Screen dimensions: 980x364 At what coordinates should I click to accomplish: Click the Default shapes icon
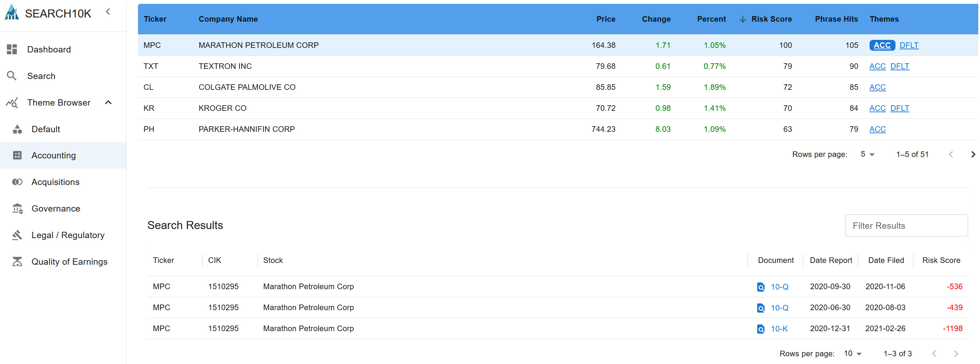coord(17,129)
